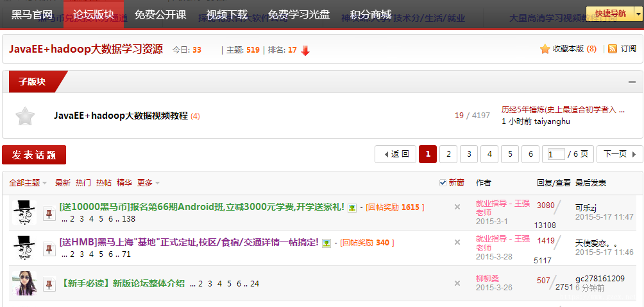Filter threads by 热门
The height and width of the screenshot is (307, 644).
[x=83, y=183]
